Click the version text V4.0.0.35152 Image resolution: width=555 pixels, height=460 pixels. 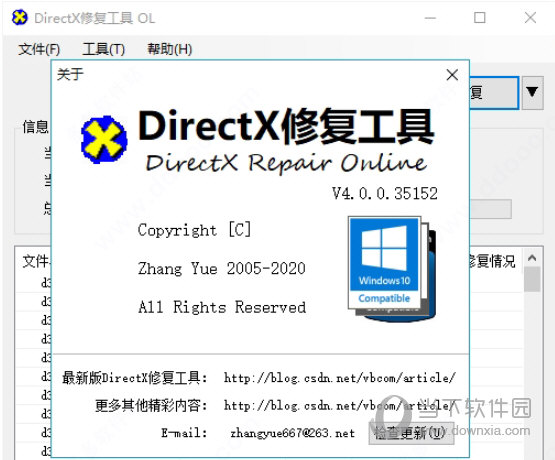tap(385, 193)
